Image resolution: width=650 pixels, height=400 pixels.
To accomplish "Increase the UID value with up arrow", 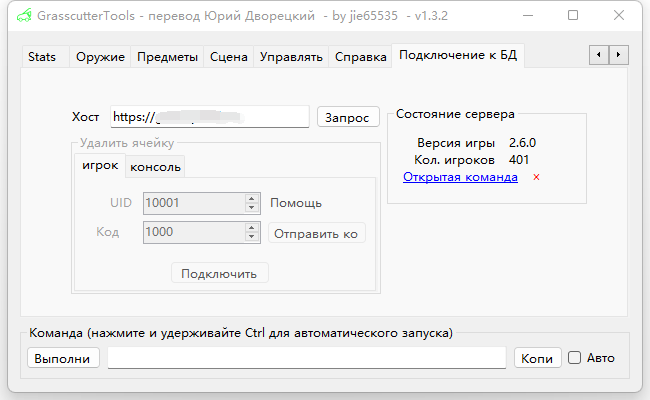I will click(252, 198).
